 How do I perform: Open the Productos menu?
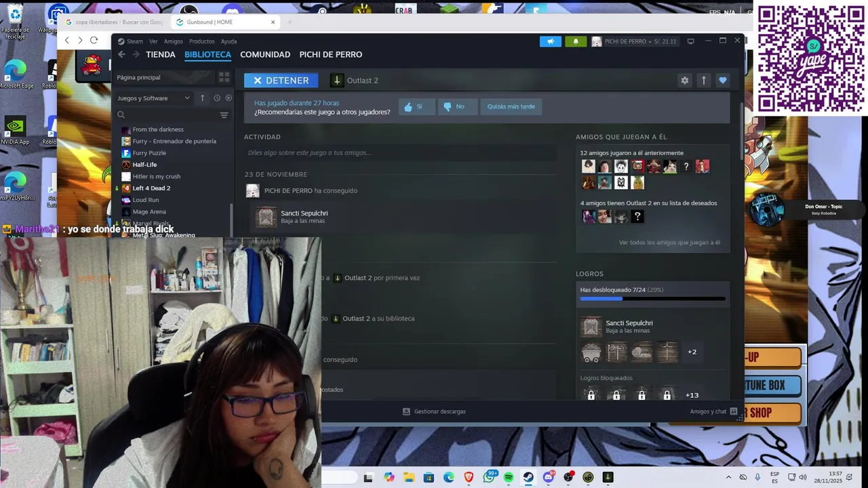click(x=201, y=41)
